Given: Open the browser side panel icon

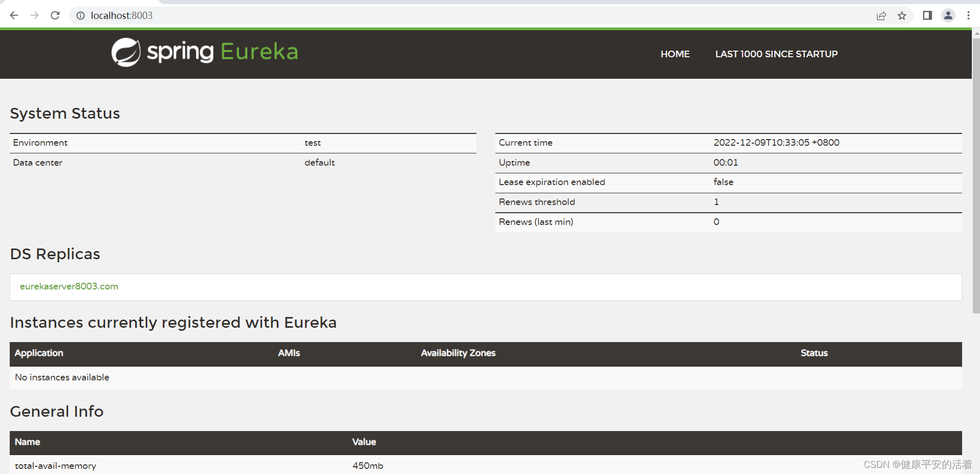Looking at the screenshot, I should (927, 15).
